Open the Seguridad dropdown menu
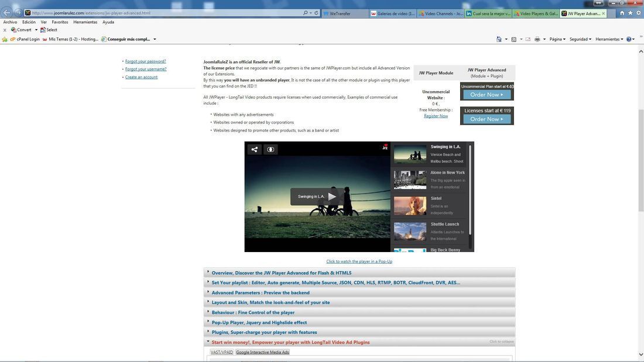The width and height of the screenshot is (644, 362). click(580, 39)
